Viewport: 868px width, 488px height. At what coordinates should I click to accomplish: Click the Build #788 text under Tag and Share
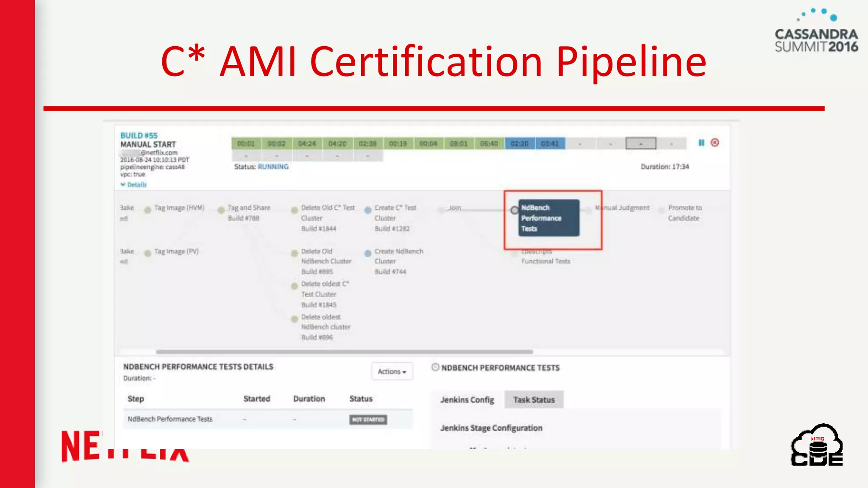pos(243,218)
